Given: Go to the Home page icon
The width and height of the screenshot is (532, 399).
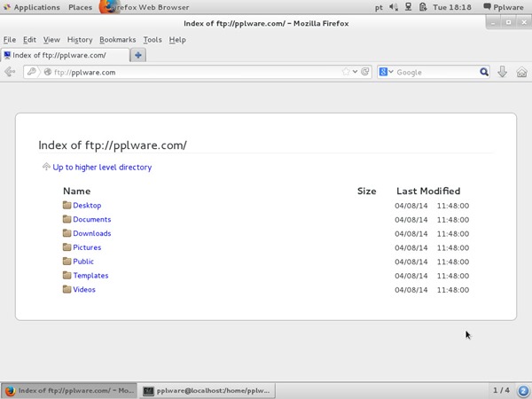Looking at the screenshot, I should tap(521, 72).
